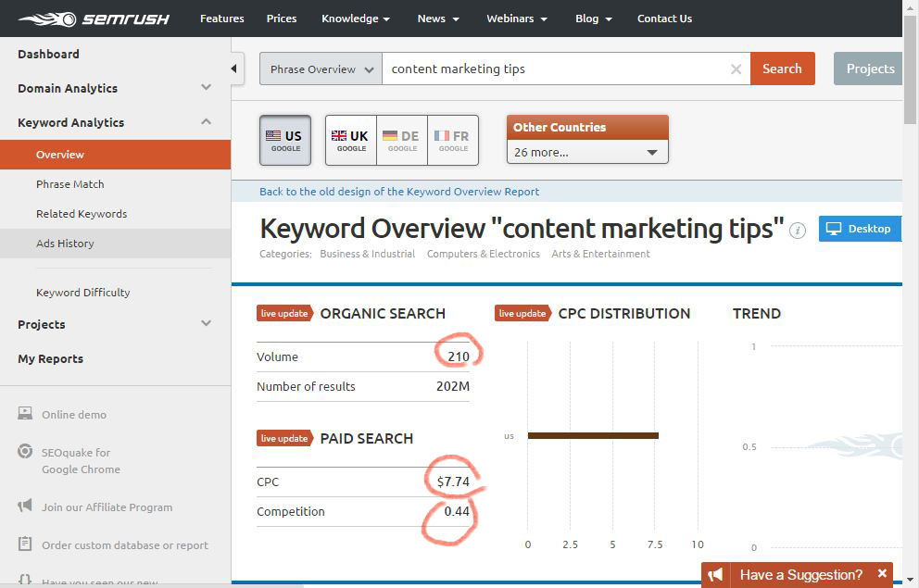Click the SEOquake for Google Chrome icon
This screenshot has width=919, height=588.
tap(25, 453)
